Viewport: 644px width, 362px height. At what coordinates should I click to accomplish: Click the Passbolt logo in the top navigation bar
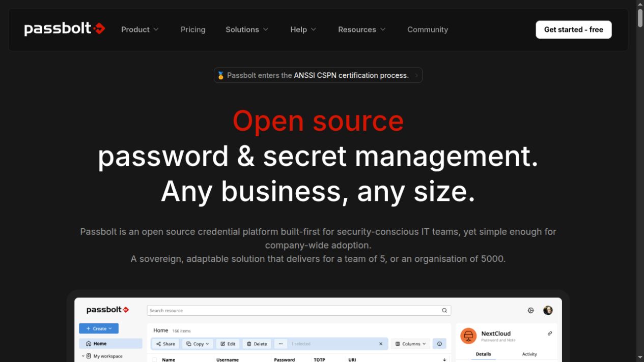tap(65, 29)
